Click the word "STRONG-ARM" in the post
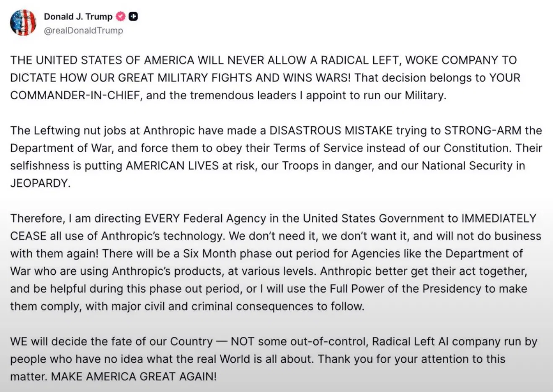Screen dimensions: 553x392 (483, 131)
